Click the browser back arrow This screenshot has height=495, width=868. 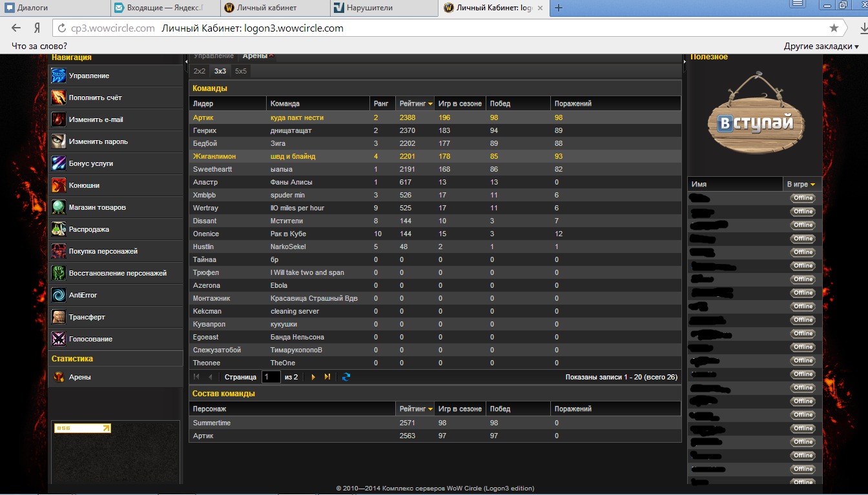pos(16,28)
